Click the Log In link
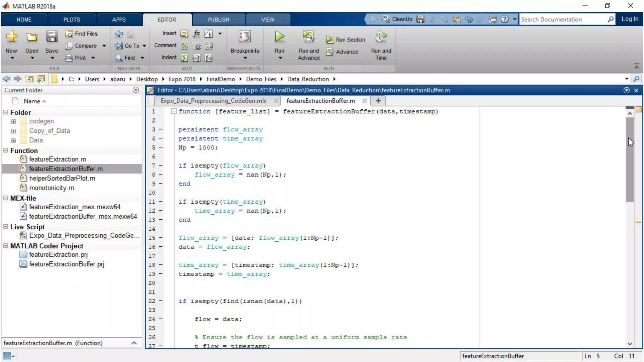The image size is (644, 362). tap(630, 19)
